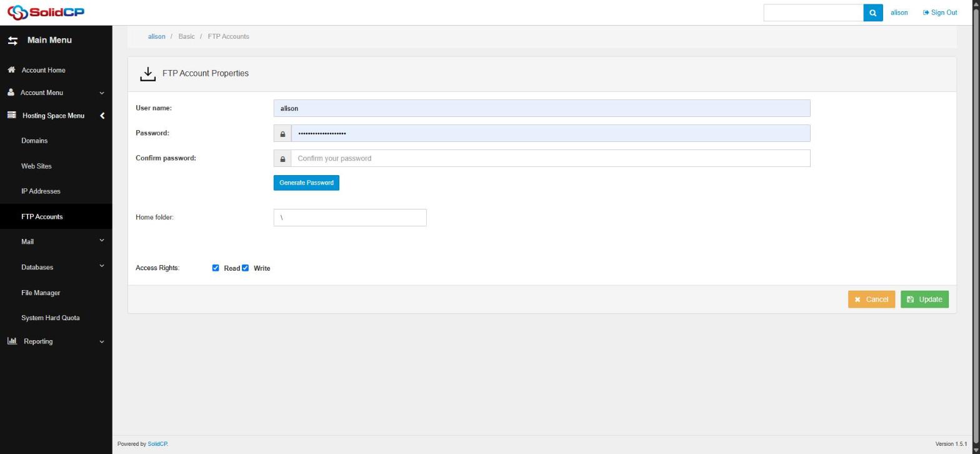Click the Hosting Space Menu server icon

coord(11,115)
